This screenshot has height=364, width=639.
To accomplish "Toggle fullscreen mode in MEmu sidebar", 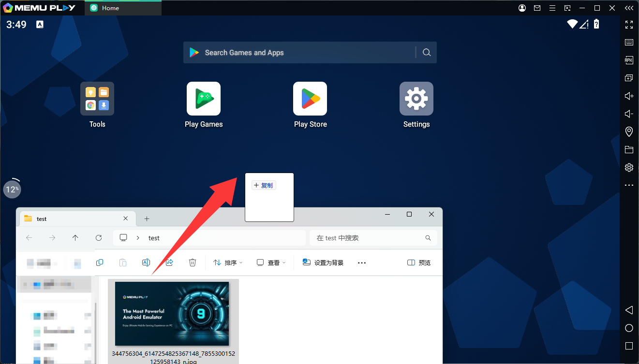I will [629, 25].
